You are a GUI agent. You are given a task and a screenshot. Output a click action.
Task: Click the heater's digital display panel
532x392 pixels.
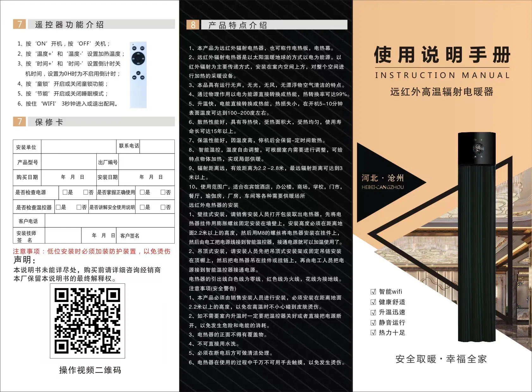click(x=477, y=148)
